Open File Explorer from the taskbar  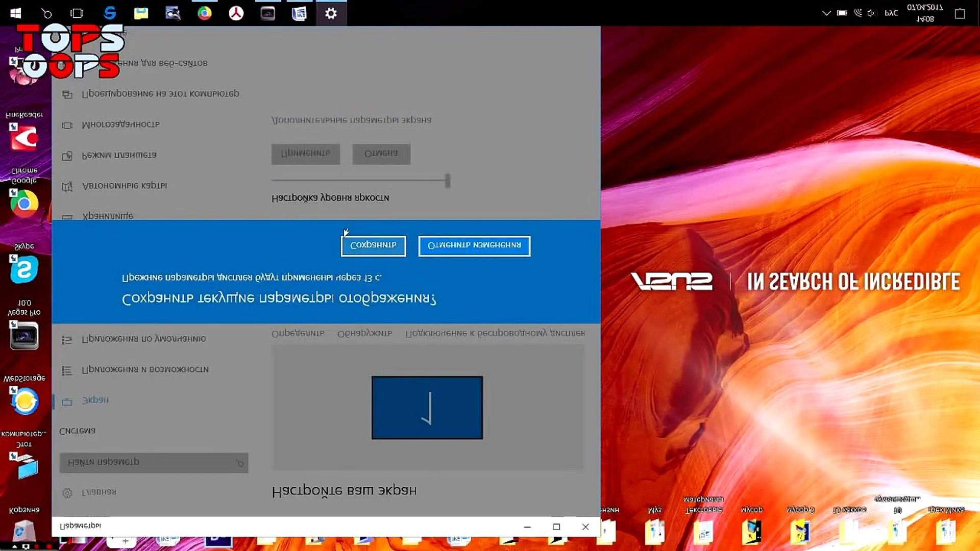click(x=141, y=13)
